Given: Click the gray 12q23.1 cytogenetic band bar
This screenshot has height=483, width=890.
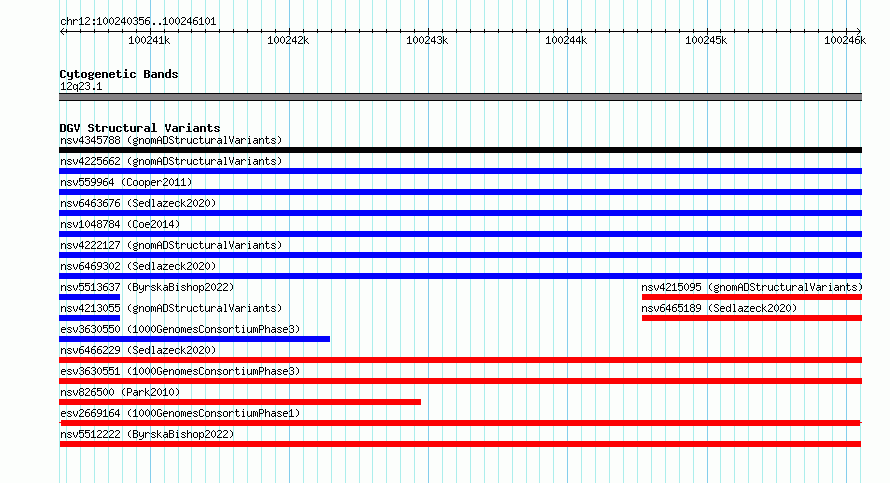Looking at the screenshot, I should pos(460,97).
